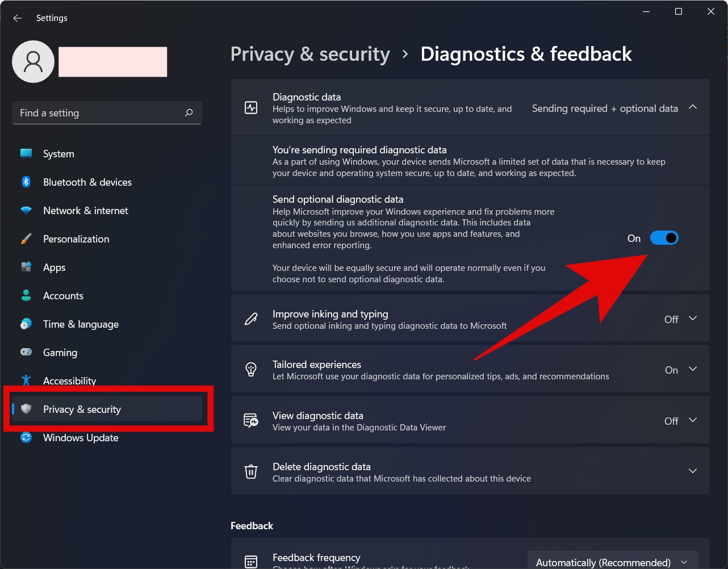Click Privacy & security breadcrumb link
The height and width of the screenshot is (569, 728).
[x=310, y=54]
